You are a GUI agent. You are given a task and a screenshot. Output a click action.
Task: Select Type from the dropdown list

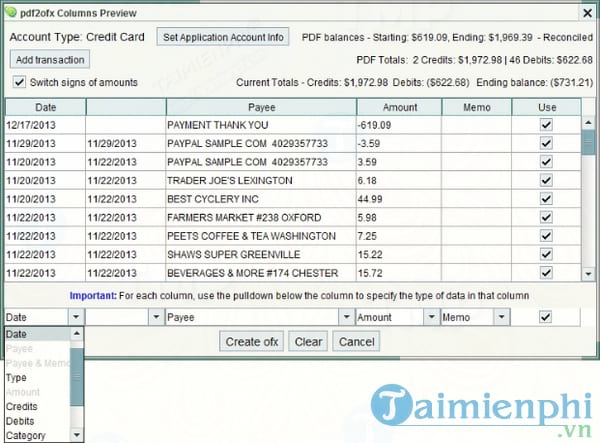(17, 378)
